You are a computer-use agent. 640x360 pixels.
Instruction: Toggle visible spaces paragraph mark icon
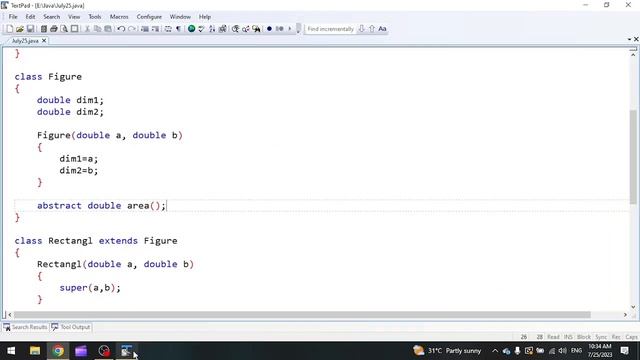click(178, 29)
